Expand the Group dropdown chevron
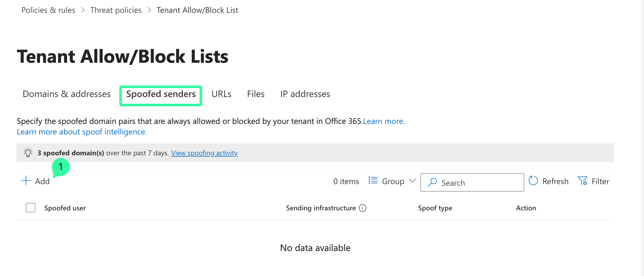Screen dimensions: 644x276 pos(412,181)
